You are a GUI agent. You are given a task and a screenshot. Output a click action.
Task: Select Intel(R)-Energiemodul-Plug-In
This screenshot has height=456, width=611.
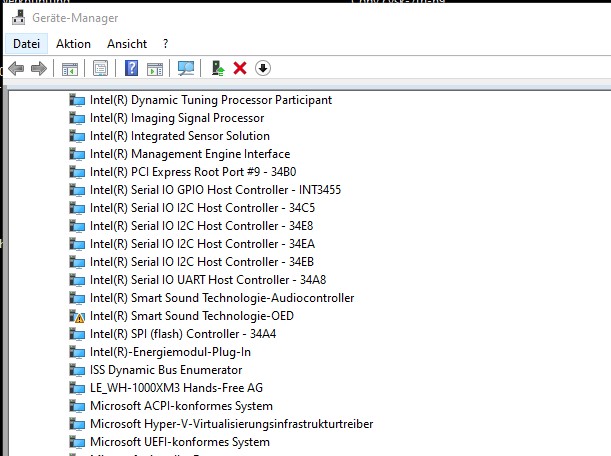tap(170, 352)
